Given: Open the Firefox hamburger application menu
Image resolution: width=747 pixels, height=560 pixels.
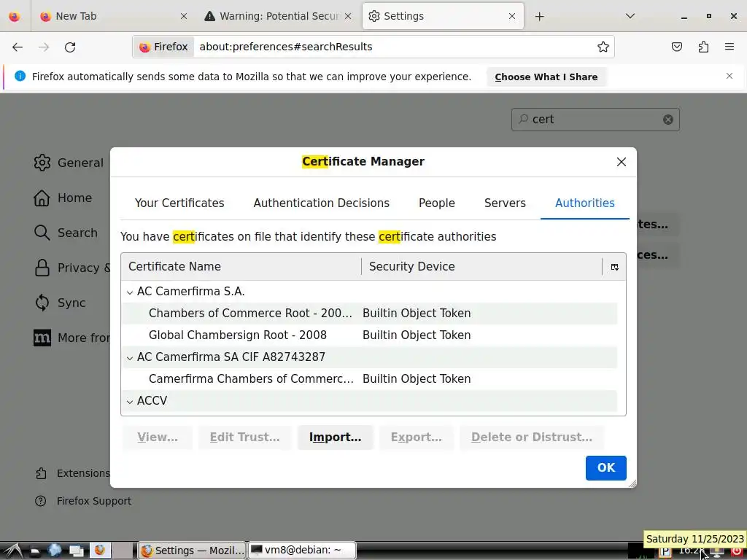Looking at the screenshot, I should 729,47.
